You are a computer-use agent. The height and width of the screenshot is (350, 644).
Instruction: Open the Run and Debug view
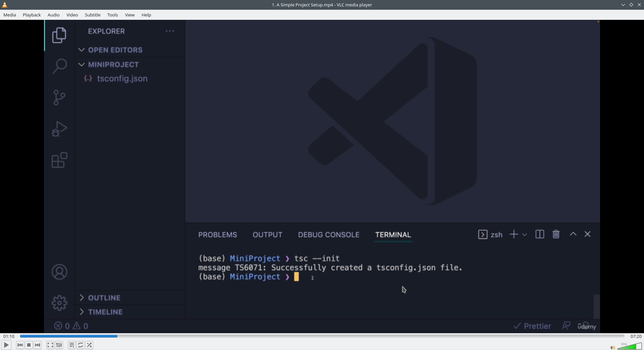point(59,129)
